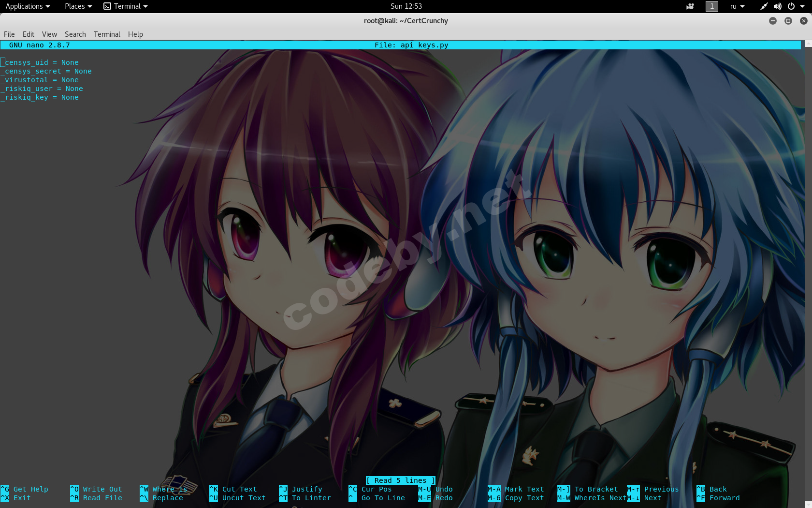Viewport: 812px width, 508px height.
Task: Open the Terminal menu in menu bar
Action: click(107, 34)
